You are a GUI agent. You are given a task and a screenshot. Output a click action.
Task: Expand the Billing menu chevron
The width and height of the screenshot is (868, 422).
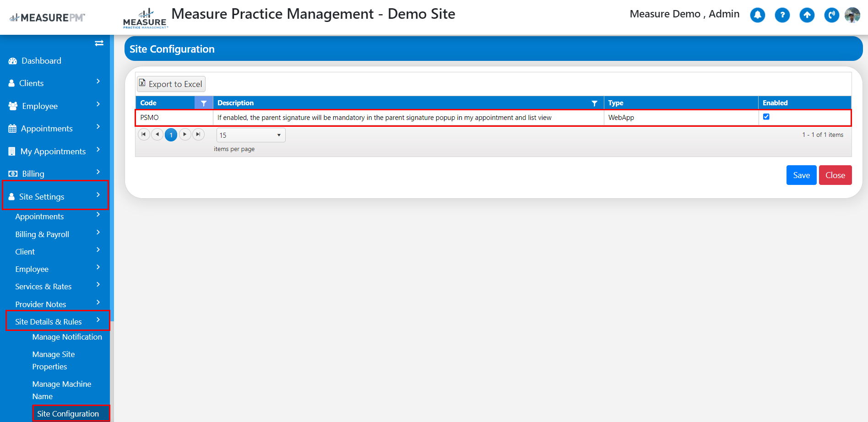[x=98, y=172]
